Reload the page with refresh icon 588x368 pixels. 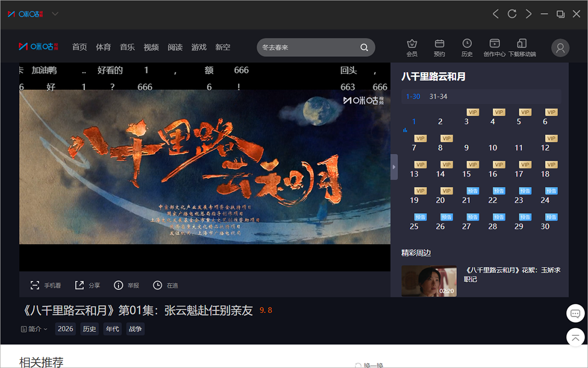tap(512, 14)
